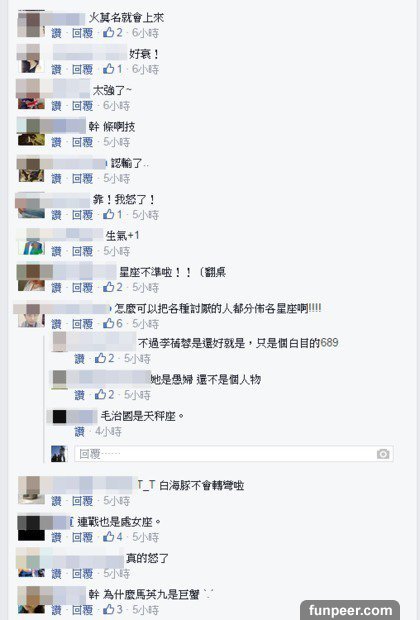Like the 生氣+1 comment
420x620 pixels.
[x=57, y=251]
